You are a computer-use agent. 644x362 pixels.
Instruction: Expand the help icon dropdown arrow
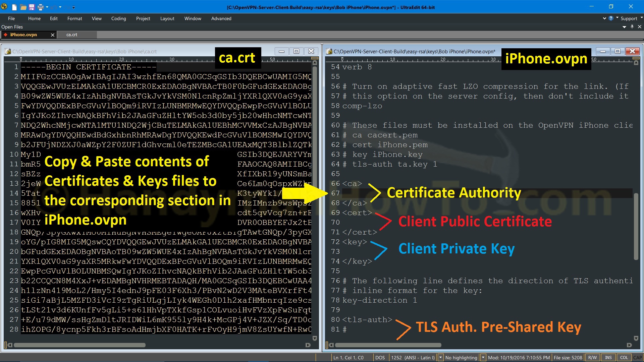[x=617, y=18]
